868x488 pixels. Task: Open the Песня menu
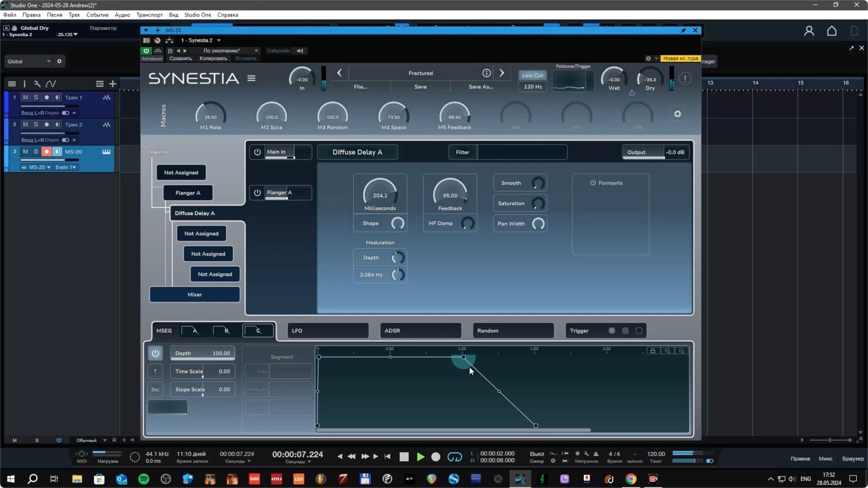pyautogui.click(x=55, y=15)
